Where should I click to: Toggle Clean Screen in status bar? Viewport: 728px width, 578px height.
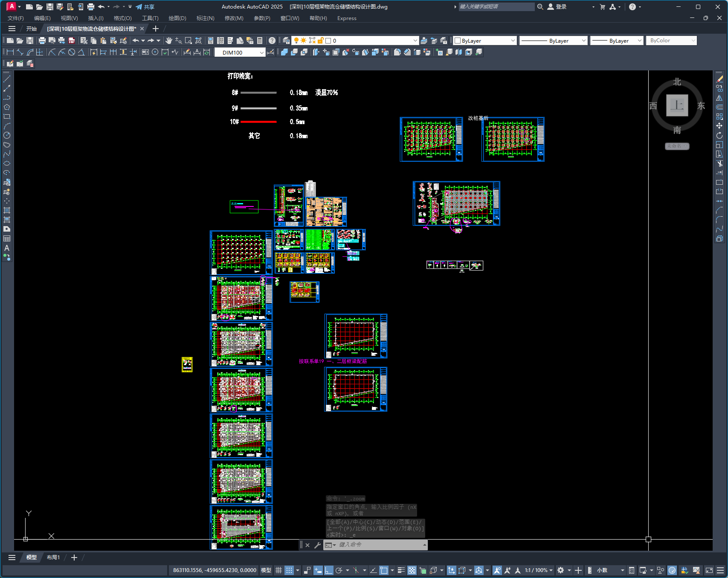[709, 570]
